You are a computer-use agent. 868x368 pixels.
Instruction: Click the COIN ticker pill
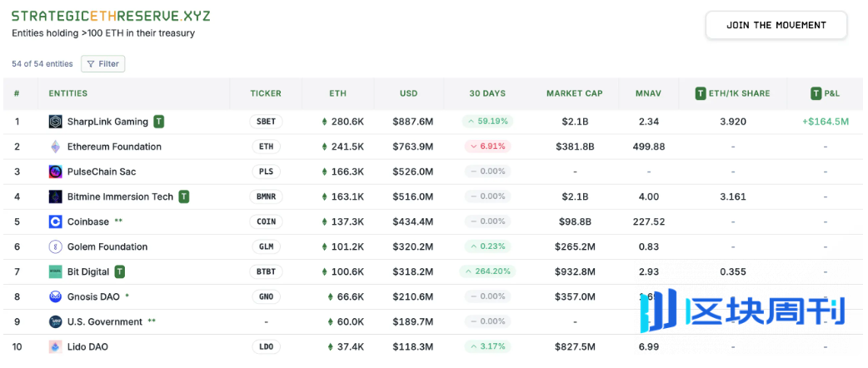click(266, 222)
